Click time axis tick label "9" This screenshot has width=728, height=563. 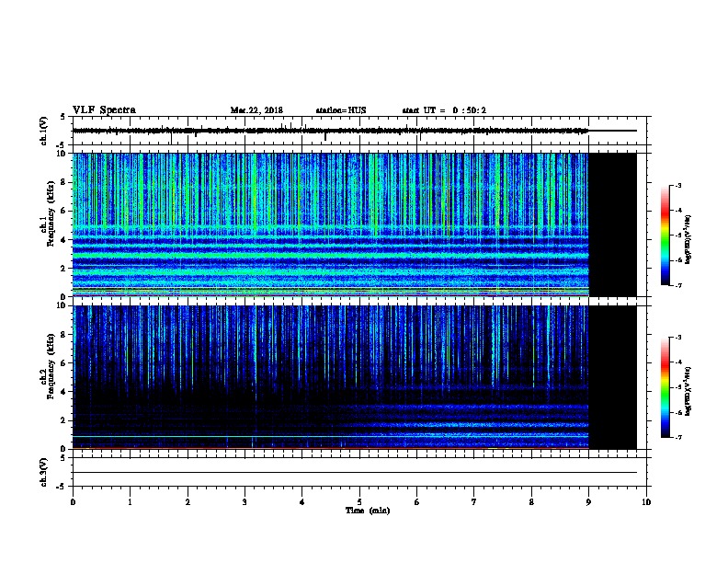pos(588,502)
